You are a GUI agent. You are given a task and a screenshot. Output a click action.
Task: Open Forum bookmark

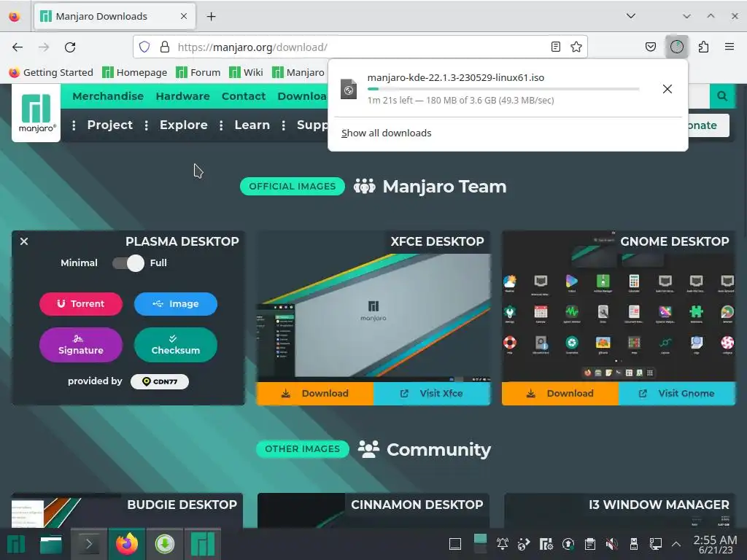(198, 72)
